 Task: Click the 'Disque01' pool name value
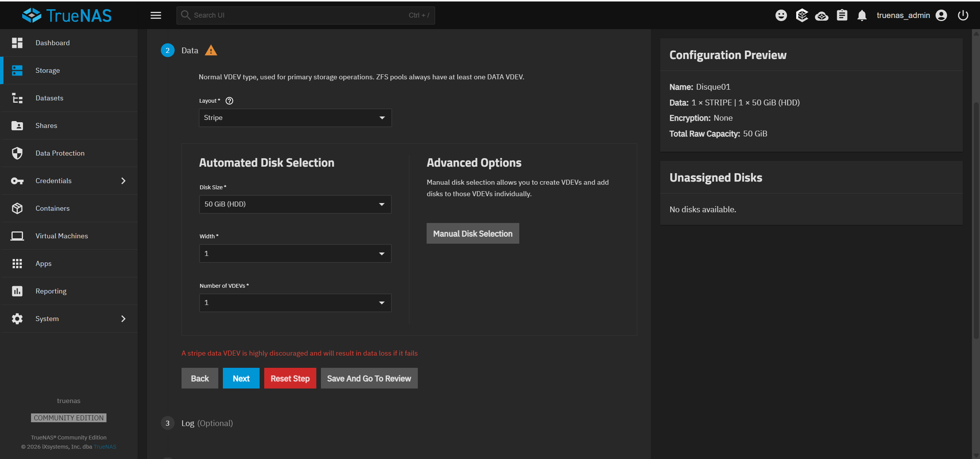click(713, 87)
